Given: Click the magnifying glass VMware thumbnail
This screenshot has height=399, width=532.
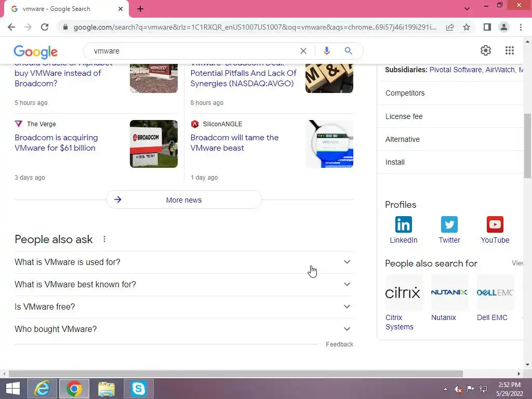Looking at the screenshot, I should [x=329, y=144].
